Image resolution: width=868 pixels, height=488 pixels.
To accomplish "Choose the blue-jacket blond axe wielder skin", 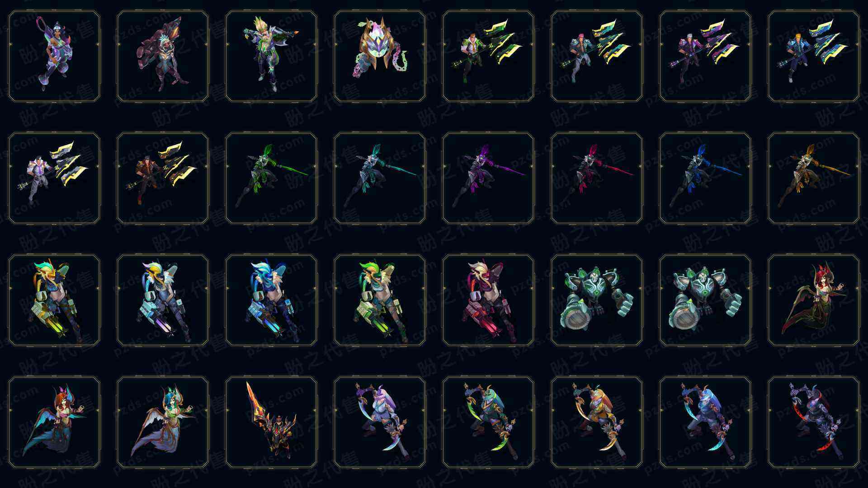I will click(814, 56).
